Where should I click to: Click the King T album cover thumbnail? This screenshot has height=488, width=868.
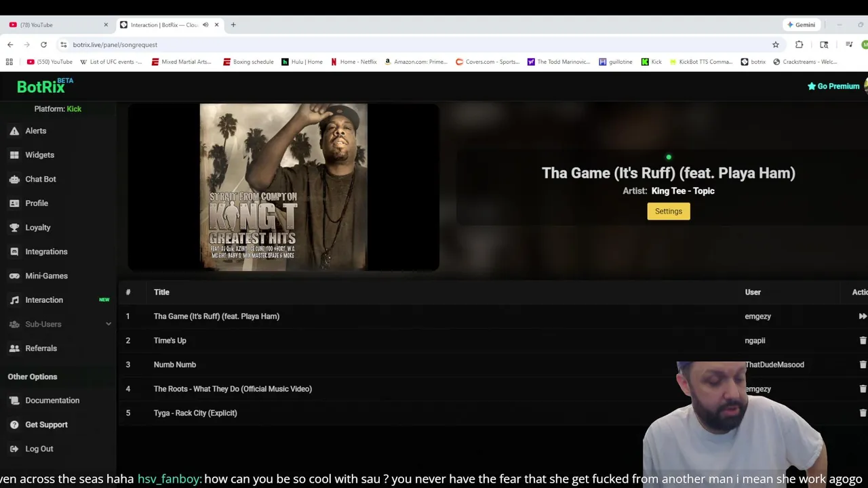[283, 187]
